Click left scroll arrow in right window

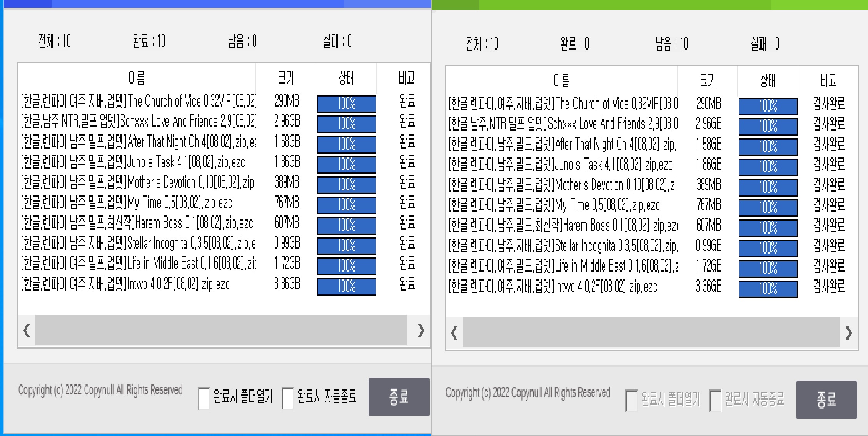click(454, 332)
